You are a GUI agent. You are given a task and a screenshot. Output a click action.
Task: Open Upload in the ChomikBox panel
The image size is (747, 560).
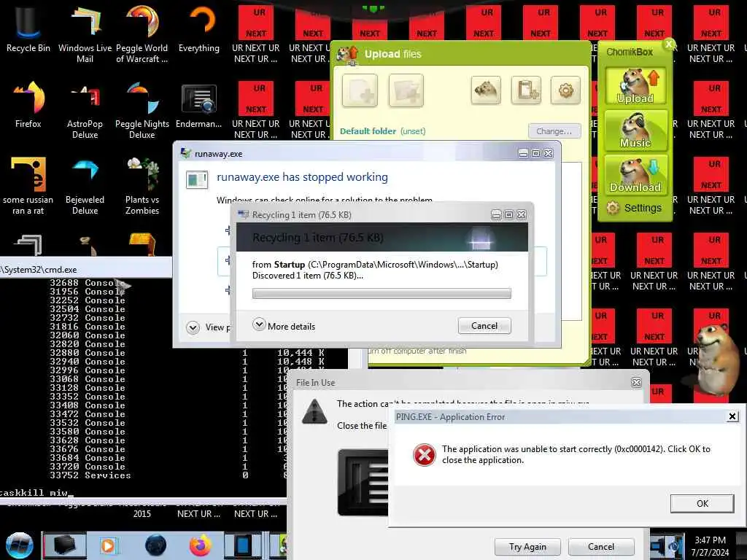click(x=635, y=86)
